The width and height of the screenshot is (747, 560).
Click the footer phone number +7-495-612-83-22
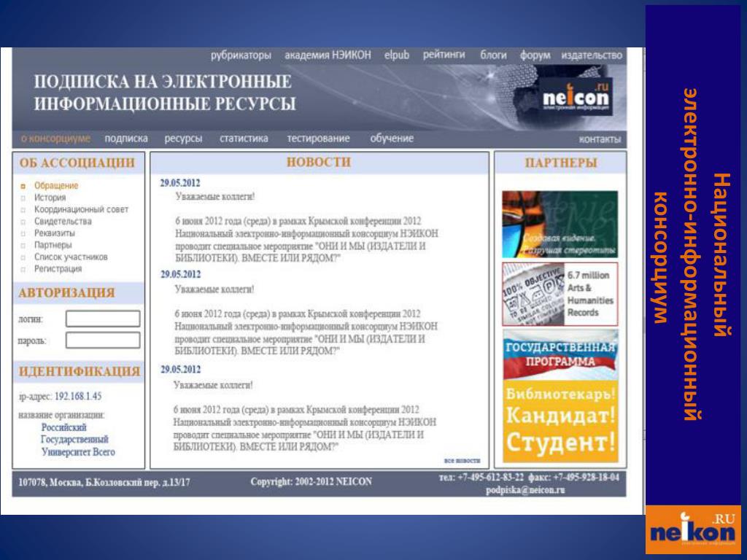point(490,477)
